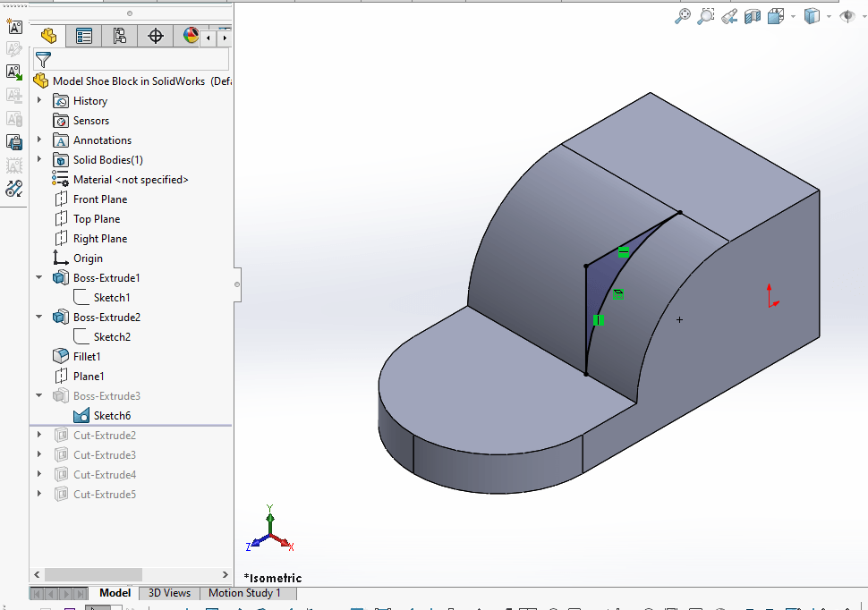Select the Zoom to Area tool

coord(706,16)
